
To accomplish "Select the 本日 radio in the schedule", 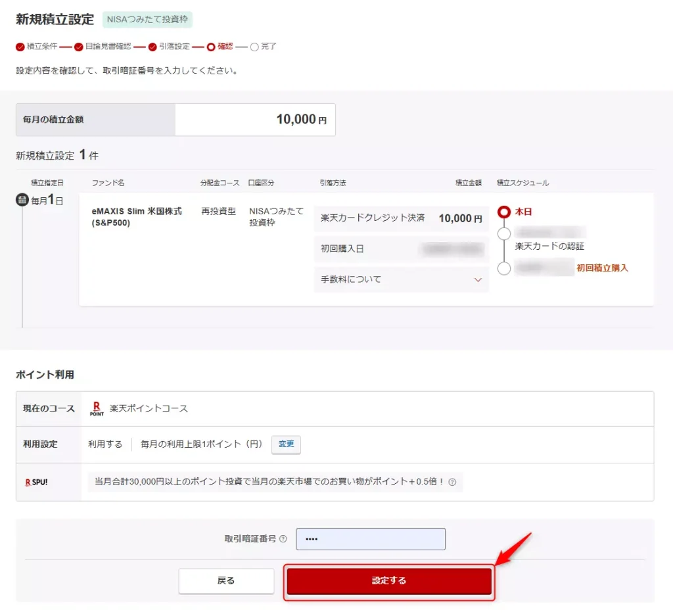I will [x=503, y=212].
